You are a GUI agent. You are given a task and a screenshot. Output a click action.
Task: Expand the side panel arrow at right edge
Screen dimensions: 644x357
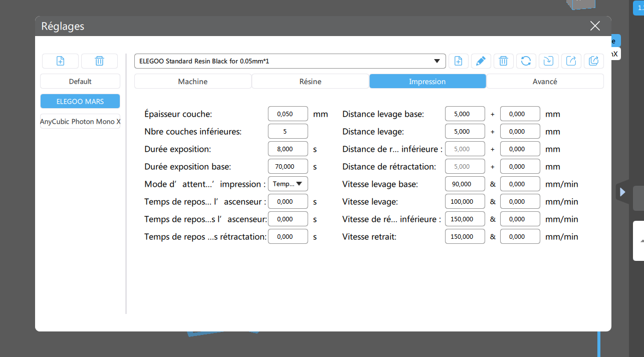coord(622,192)
